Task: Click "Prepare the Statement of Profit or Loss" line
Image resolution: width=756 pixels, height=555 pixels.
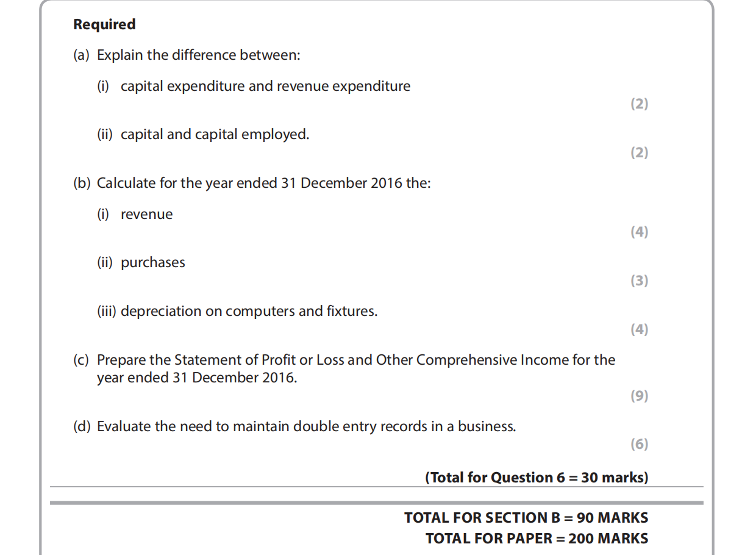Action: coord(355,360)
